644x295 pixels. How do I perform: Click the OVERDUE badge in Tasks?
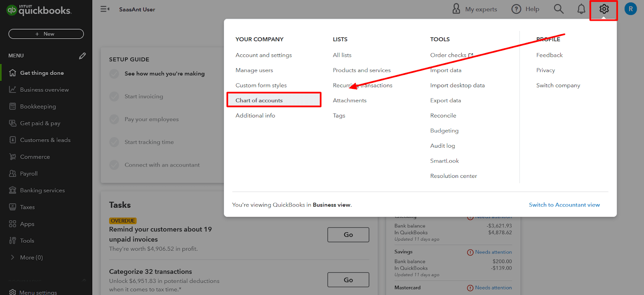click(x=123, y=221)
